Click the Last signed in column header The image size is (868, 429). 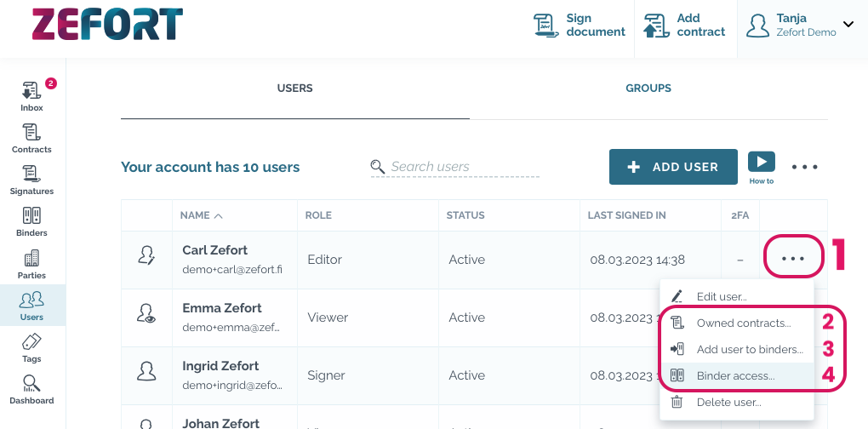626,215
